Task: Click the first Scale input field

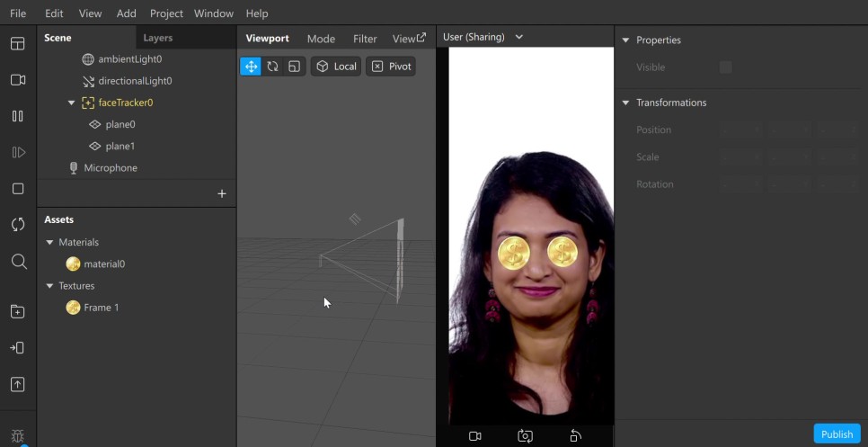Action: (740, 157)
